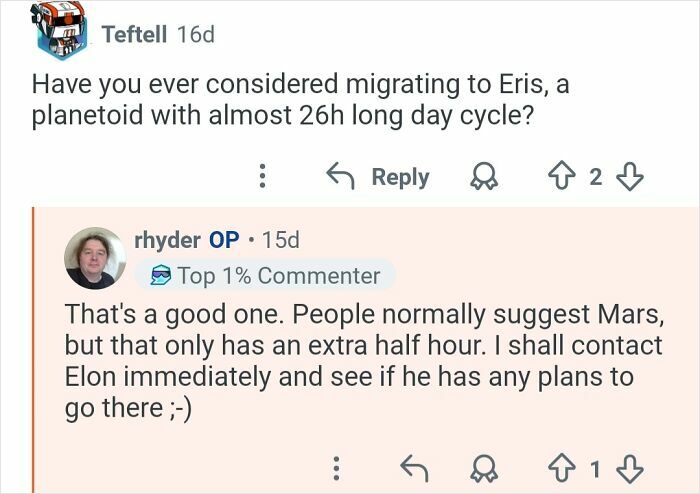
Task: Click the reply arrow under rhyder's comment
Action: pyautogui.click(x=411, y=467)
